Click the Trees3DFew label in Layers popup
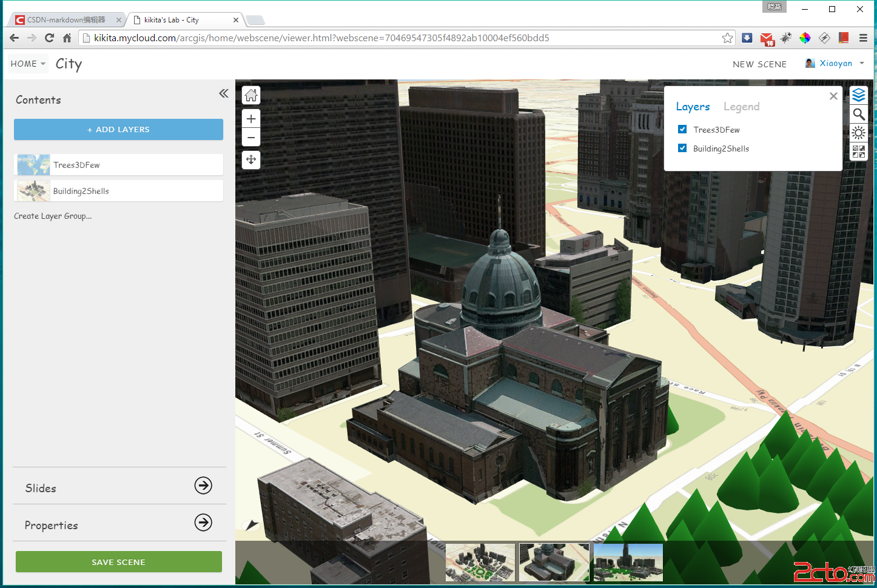Viewport: 877px width, 588px height. (716, 130)
